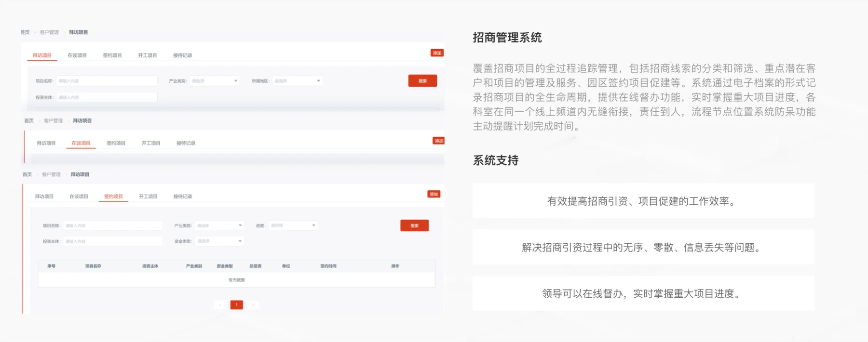The height and width of the screenshot is (342, 868).
Task: Click 添加 button in top panel
Action: tap(437, 53)
